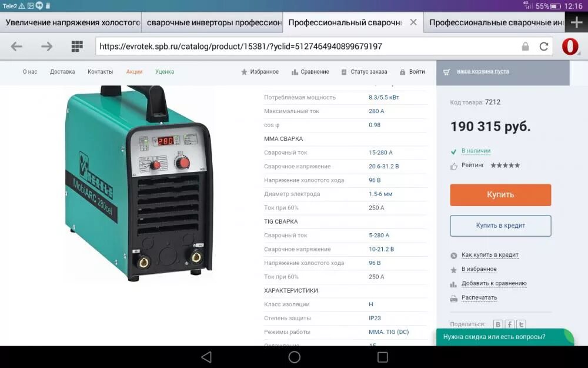Click the Купить в кредит button
Screen dimensions: 588x368
(500, 226)
